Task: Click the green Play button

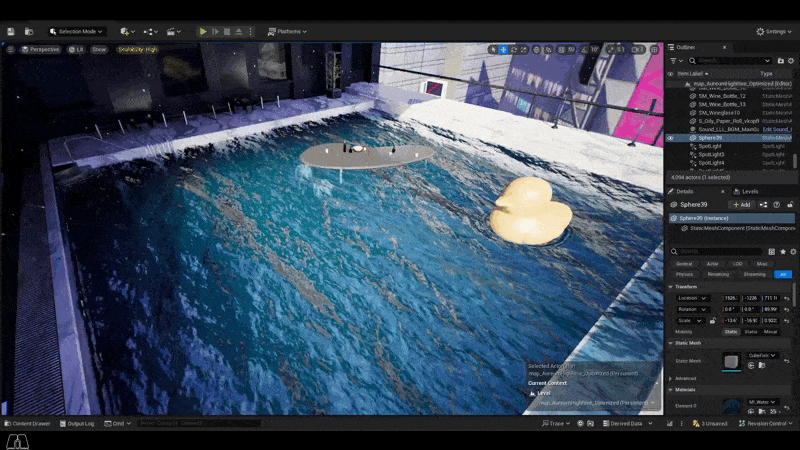Action: click(203, 32)
